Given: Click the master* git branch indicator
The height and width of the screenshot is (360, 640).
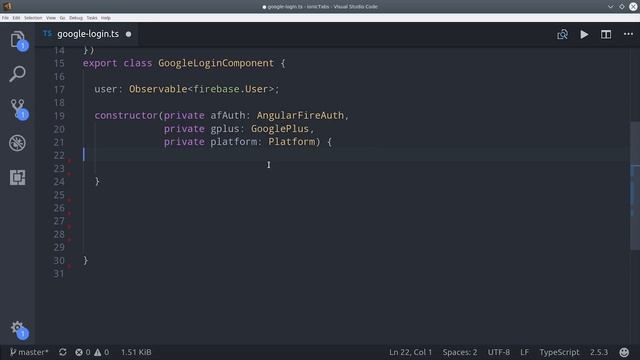Looking at the screenshot, I should click(29, 352).
